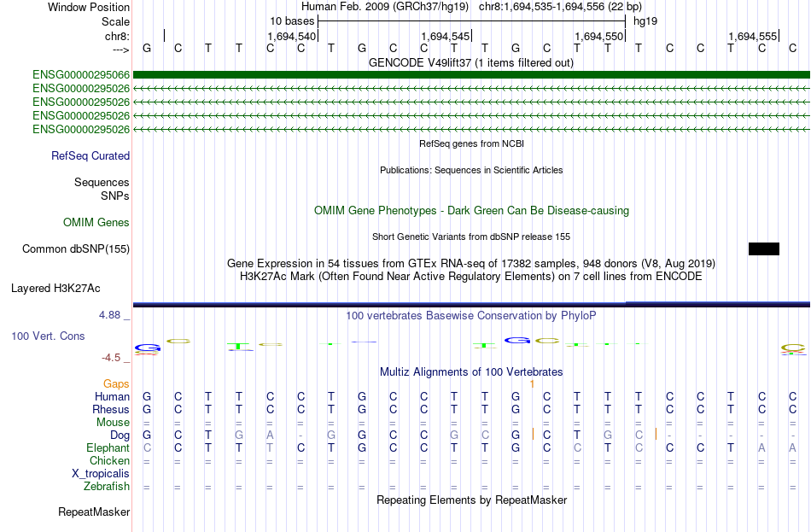Screen dimensions: 811x532
Task: Open the 100 Vert. Cons track label
Action: click(x=48, y=336)
